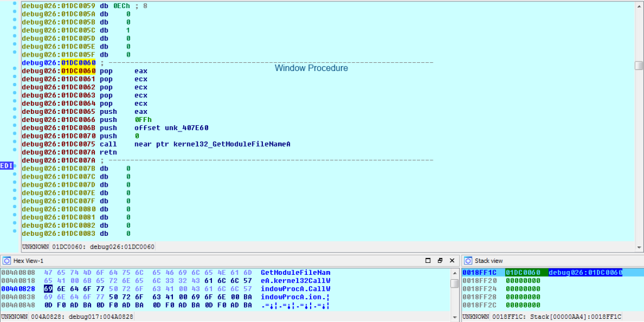Toggle breakpoint dot beside the retn instruction
644x322 pixels.
tap(14, 152)
